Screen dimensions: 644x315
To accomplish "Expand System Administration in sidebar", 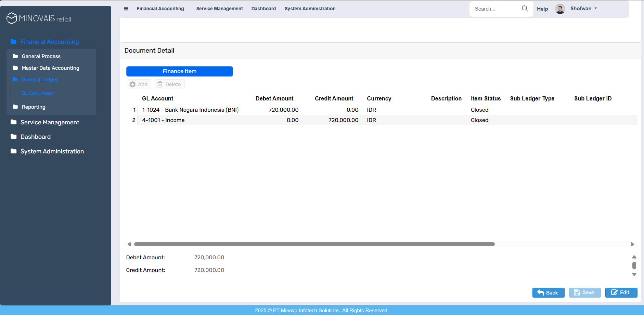I will (x=52, y=151).
